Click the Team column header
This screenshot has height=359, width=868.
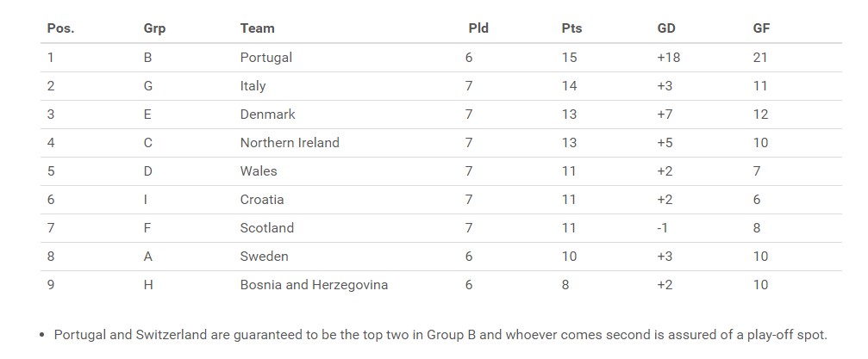[x=258, y=28]
